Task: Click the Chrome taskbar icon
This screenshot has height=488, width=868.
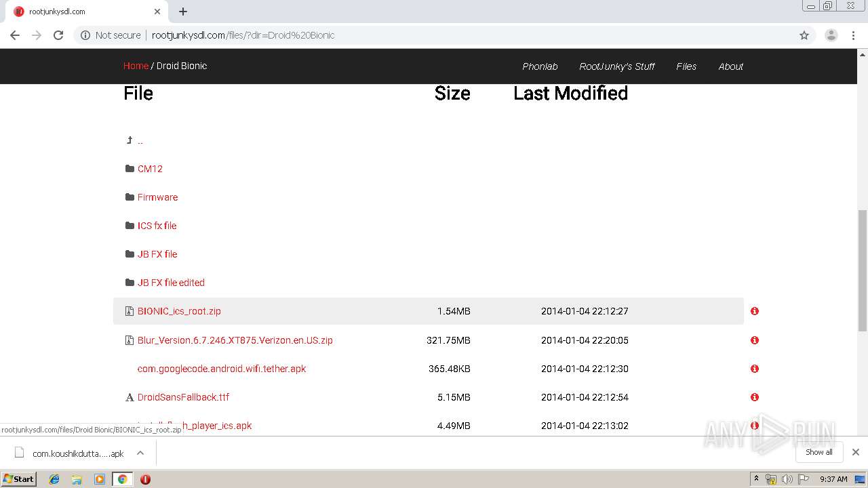Action: pyautogui.click(x=122, y=479)
